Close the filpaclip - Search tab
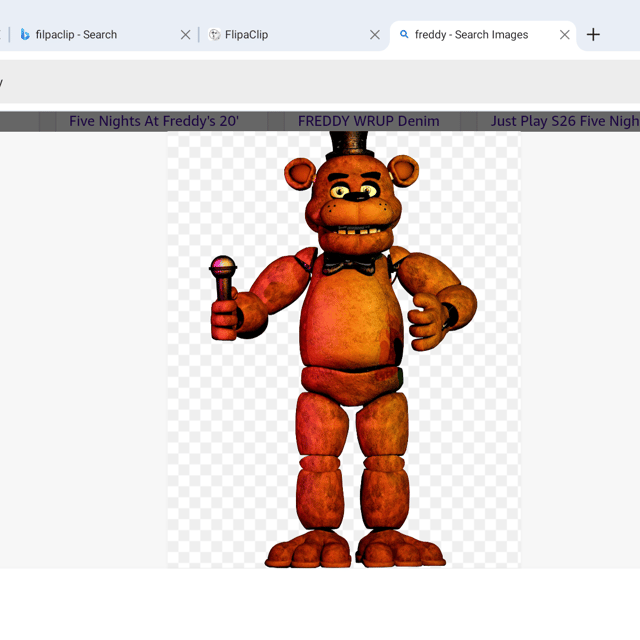The height and width of the screenshot is (640, 640). tap(185, 35)
